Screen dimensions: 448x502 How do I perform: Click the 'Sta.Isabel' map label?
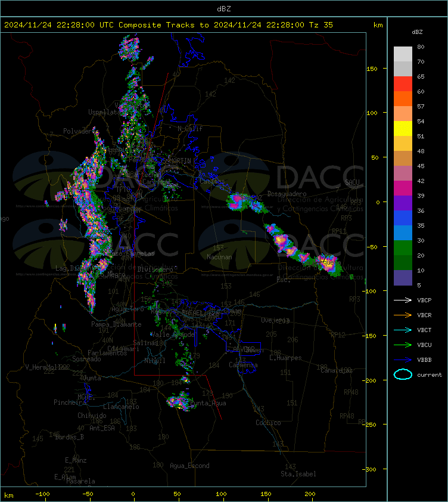[x=298, y=474]
